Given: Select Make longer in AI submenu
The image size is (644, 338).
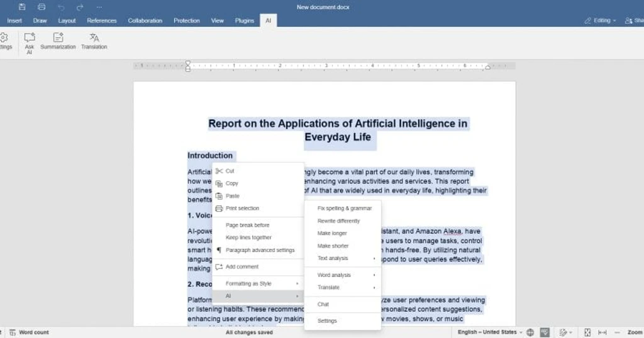Looking at the screenshot, I should pyautogui.click(x=343, y=234).
